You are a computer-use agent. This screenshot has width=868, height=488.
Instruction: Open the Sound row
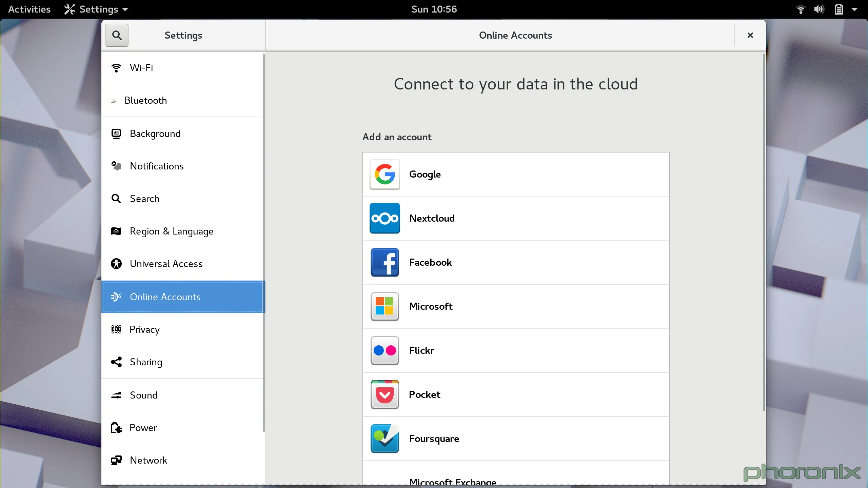pyautogui.click(x=182, y=395)
